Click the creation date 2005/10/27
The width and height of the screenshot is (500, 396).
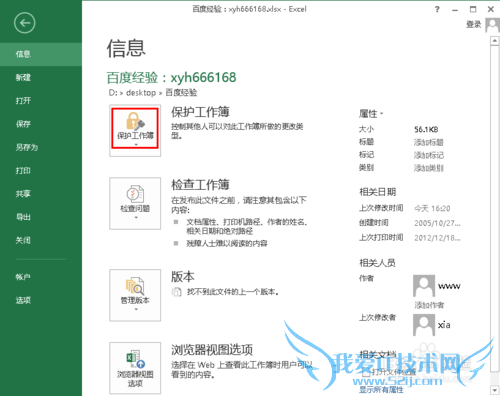pyautogui.click(x=437, y=223)
